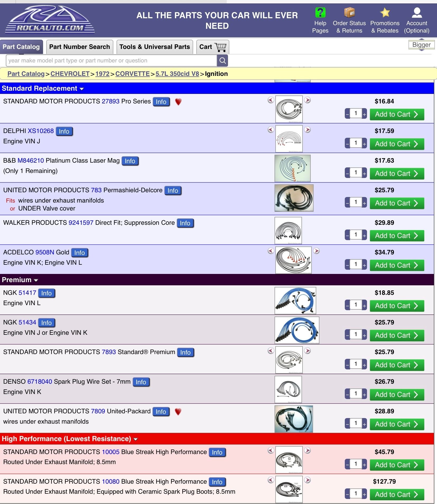
Task: Collapse the High Performance (Lowest Resistance) section
Action: pyautogui.click(x=136, y=439)
